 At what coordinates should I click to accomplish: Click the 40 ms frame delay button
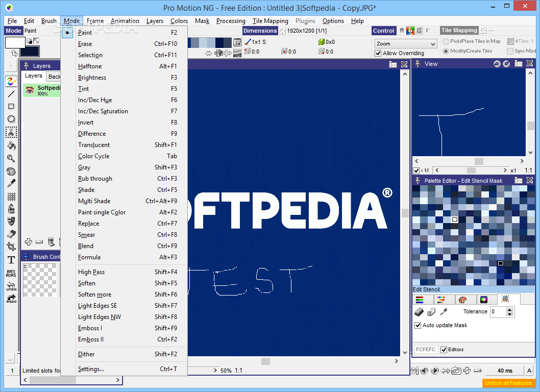pyautogui.click(x=505, y=371)
